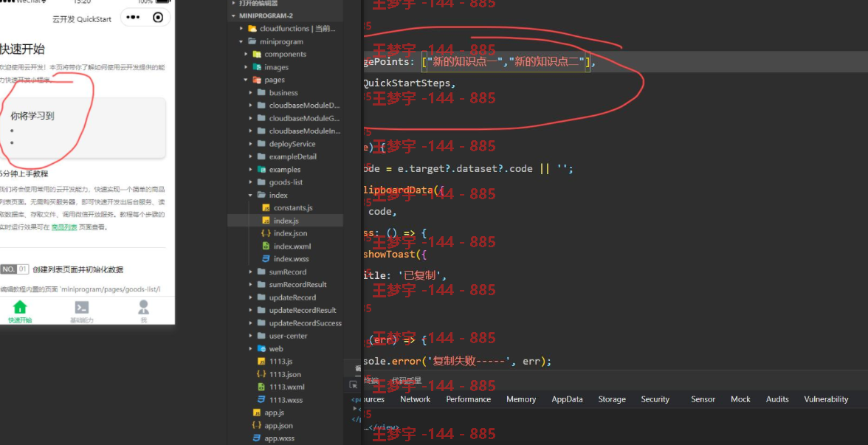868x445 pixels.
Task: Activate the element inspector picker icon
Action: click(353, 384)
